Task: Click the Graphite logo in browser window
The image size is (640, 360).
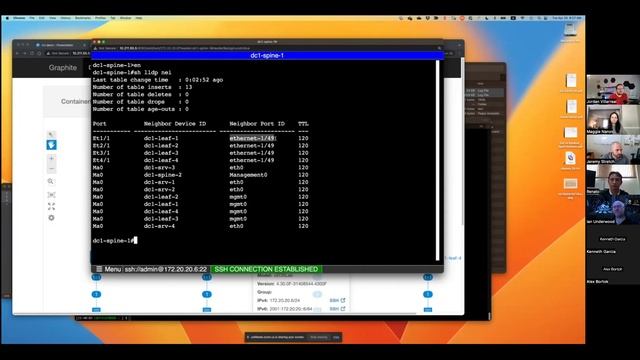Action: click(x=62, y=68)
